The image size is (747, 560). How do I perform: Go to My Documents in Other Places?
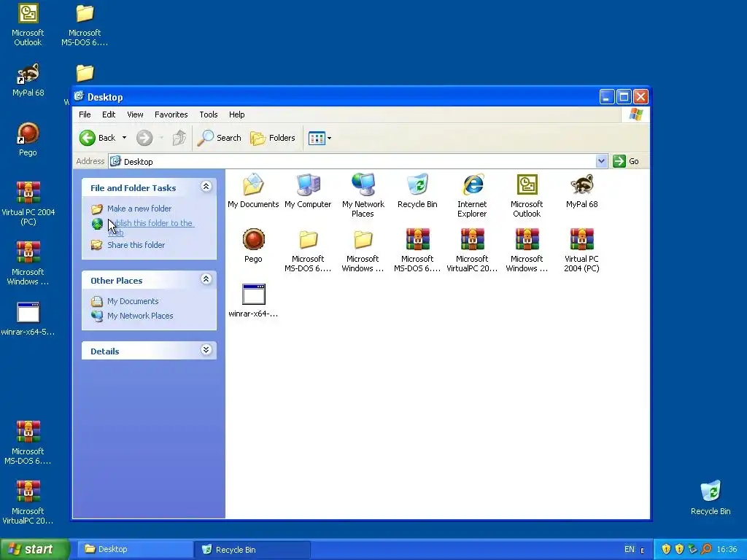pos(133,301)
